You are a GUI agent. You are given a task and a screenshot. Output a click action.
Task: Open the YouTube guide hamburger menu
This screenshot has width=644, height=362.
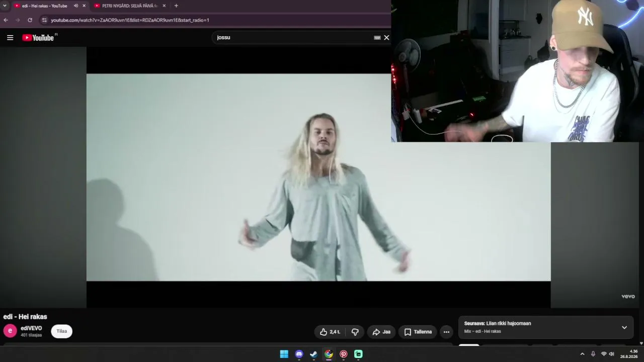pos(10,38)
